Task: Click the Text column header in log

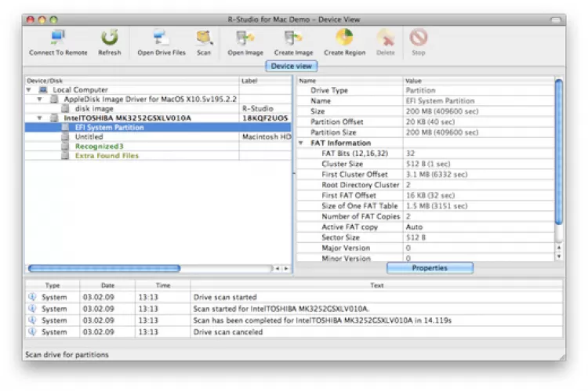Action: (376, 286)
